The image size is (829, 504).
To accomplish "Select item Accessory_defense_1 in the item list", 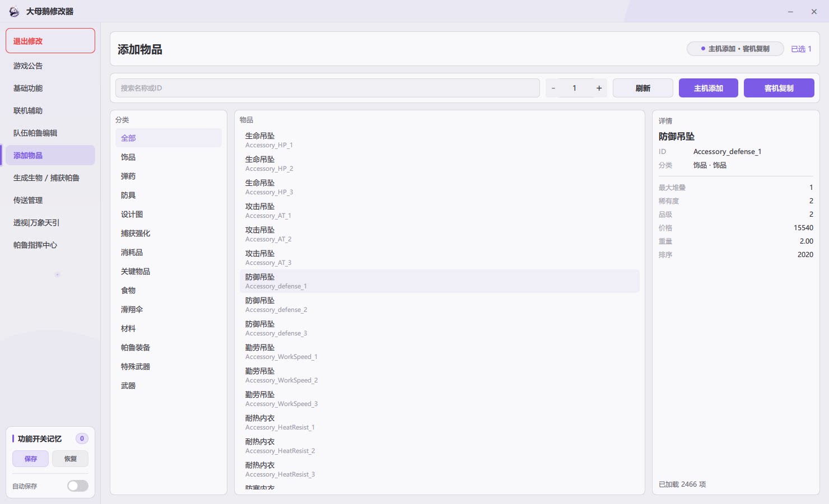I will tap(440, 281).
